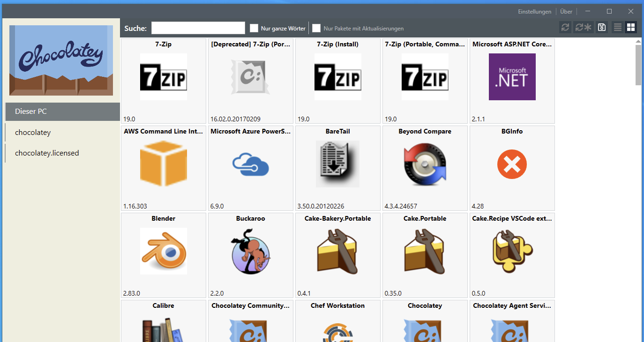This screenshot has width=644, height=342.
Task: Switch to the lowercase 'chocolatey' sidebar source
Action: pyautogui.click(x=63, y=133)
